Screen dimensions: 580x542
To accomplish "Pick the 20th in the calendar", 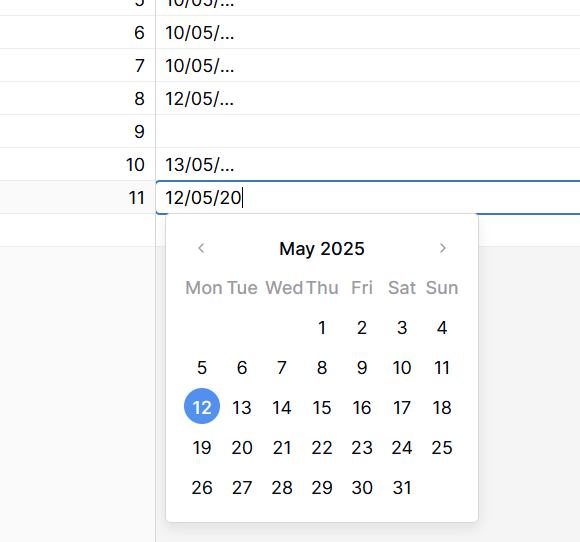I will 242,448.
